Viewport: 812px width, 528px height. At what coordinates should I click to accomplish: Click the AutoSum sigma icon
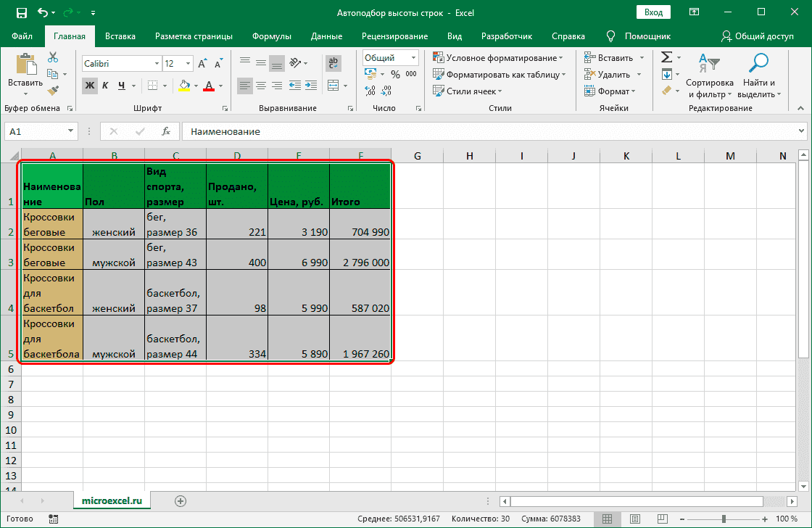[666, 58]
